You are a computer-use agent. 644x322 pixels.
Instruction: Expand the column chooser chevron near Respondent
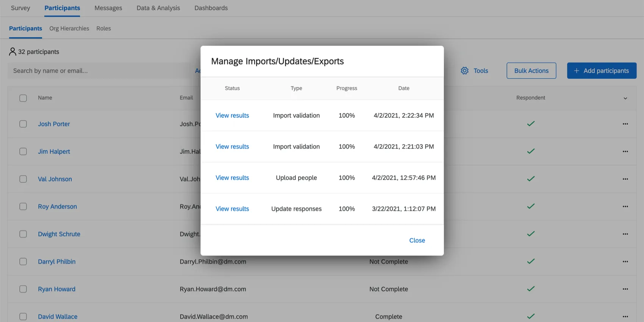[x=625, y=98]
